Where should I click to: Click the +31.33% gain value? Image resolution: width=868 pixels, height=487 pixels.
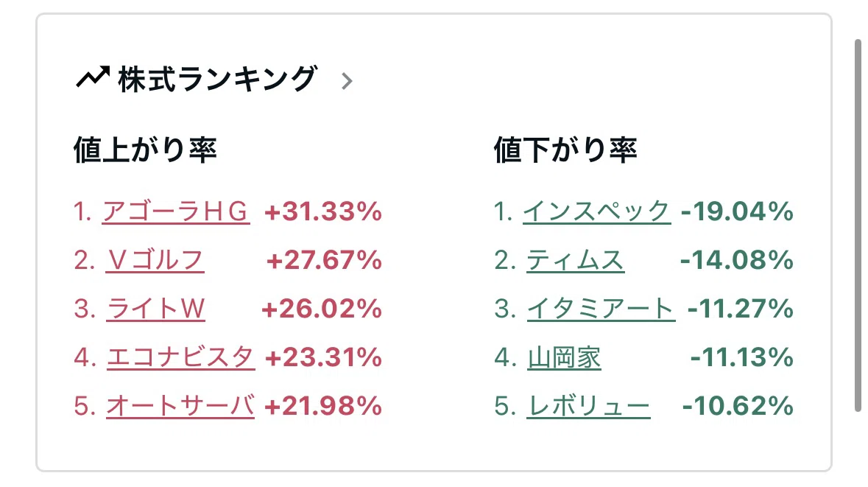323,211
